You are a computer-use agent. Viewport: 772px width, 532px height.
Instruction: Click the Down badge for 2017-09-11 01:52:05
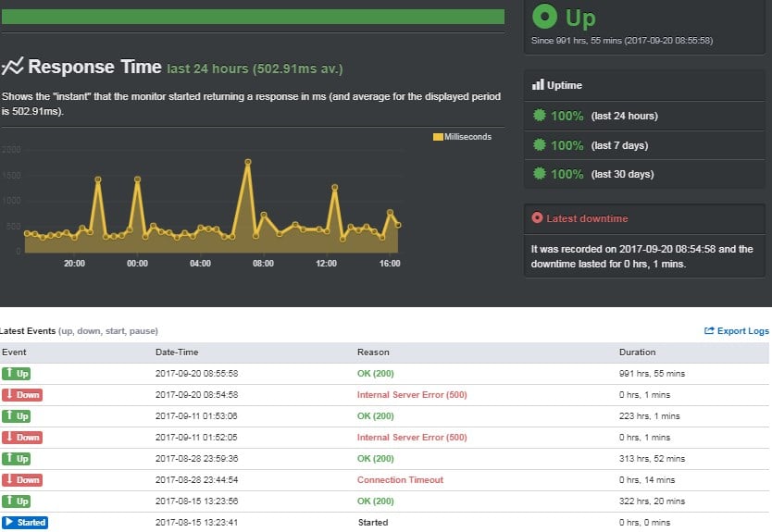[x=22, y=437]
